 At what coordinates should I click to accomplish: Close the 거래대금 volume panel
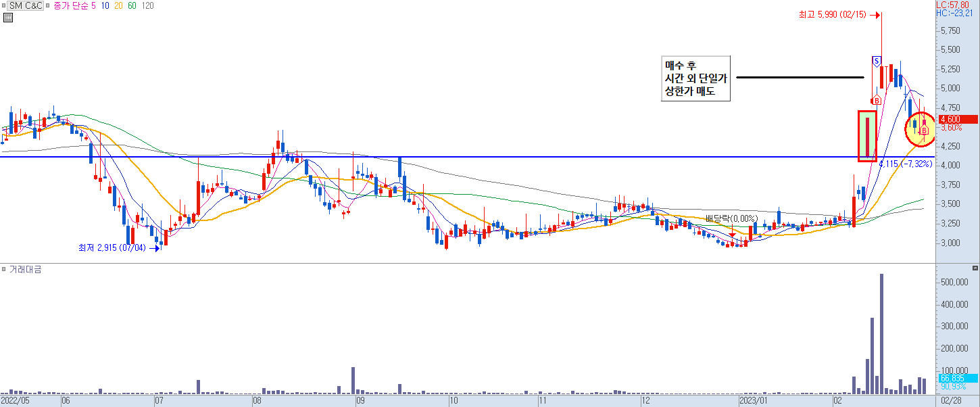coord(975,268)
